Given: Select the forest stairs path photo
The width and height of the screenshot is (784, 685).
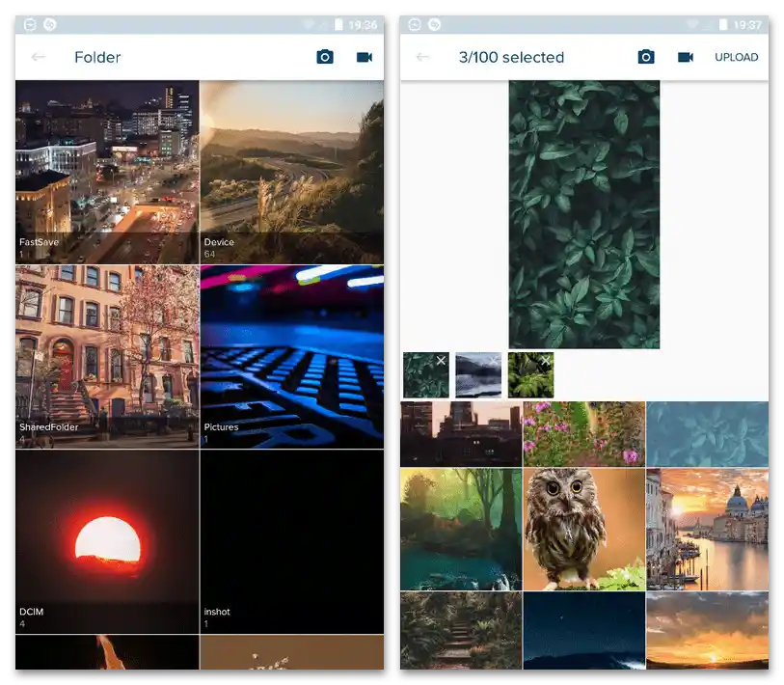Looking at the screenshot, I should (x=461, y=630).
